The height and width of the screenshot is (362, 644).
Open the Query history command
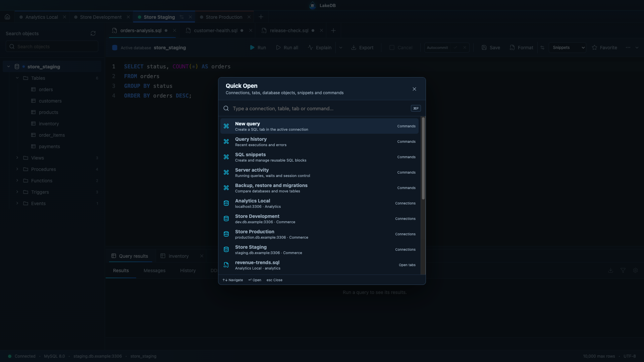click(319, 142)
